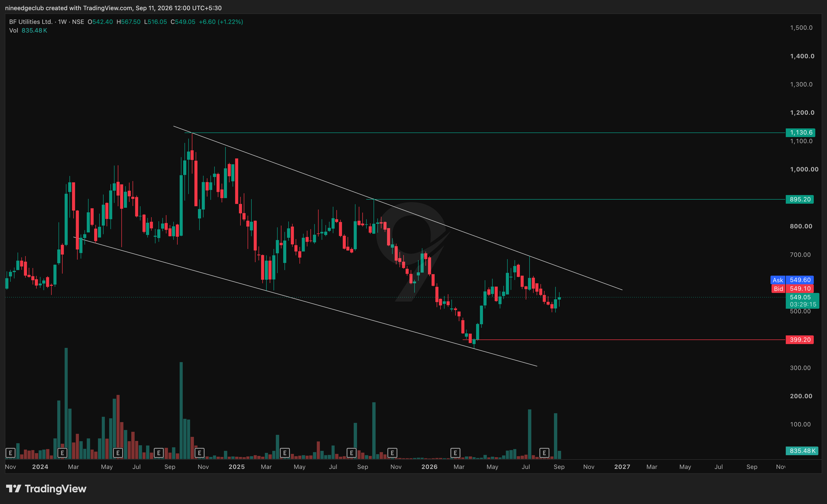Click the 2027 label on time axis
The image size is (827, 504).
pyautogui.click(x=622, y=467)
